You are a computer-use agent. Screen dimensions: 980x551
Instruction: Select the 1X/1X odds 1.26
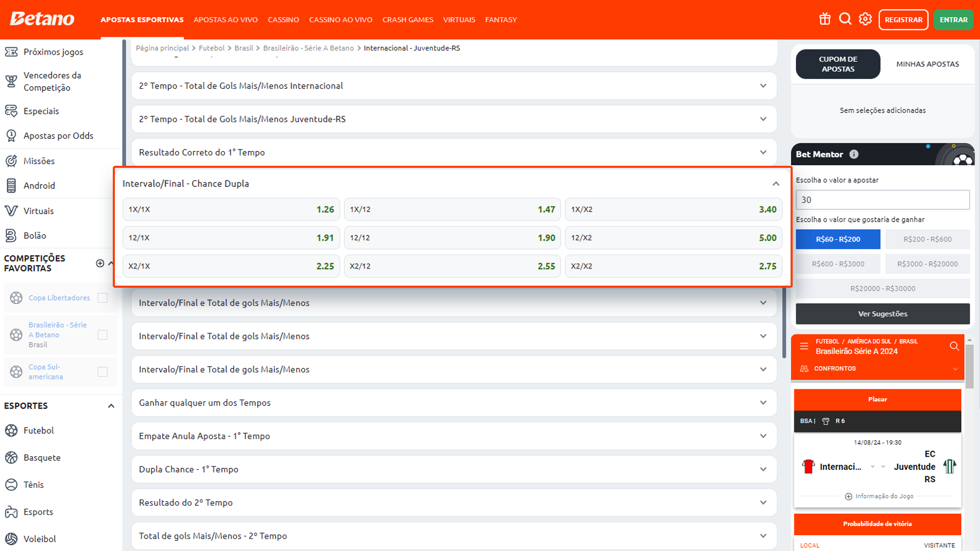click(x=231, y=210)
